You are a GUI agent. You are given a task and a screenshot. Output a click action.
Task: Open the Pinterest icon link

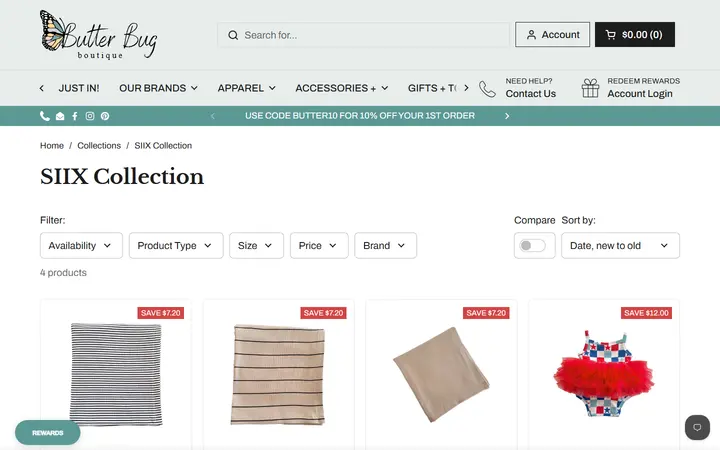[x=105, y=116]
